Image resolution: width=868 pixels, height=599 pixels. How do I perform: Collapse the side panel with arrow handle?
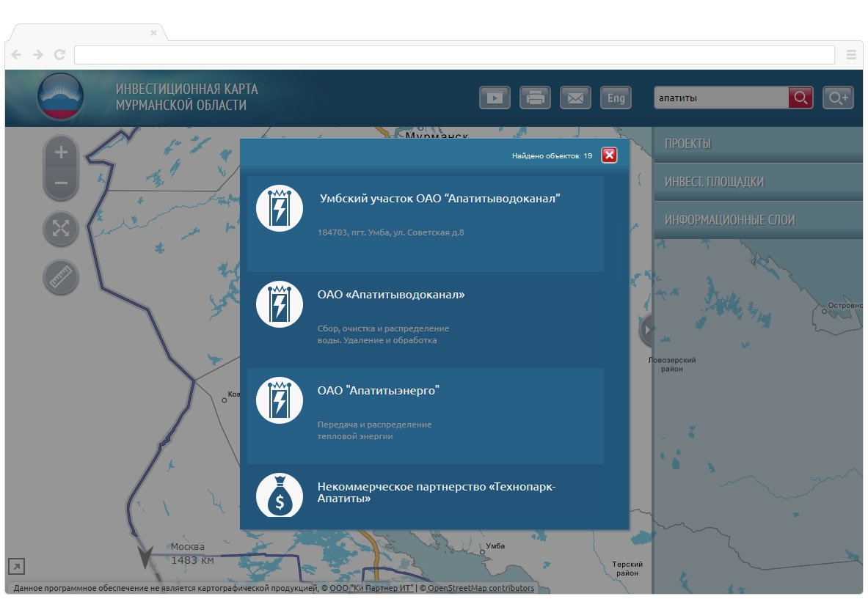click(x=646, y=330)
